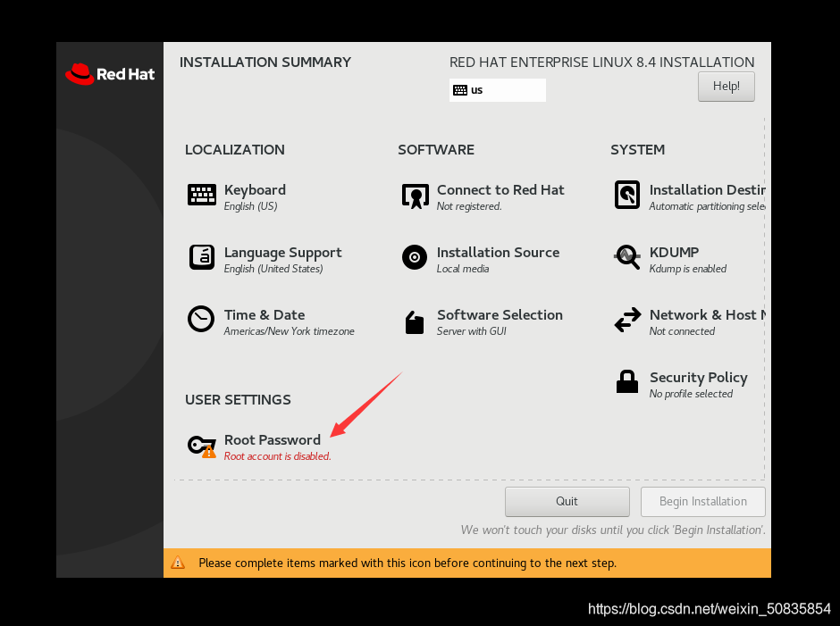Open Root Password label
The image size is (840, 626).
click(x=273, y=440)
